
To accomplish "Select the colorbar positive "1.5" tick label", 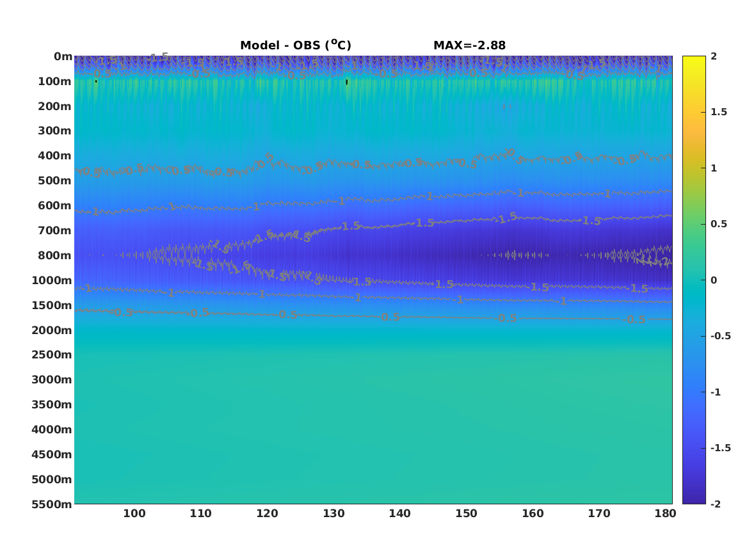I will 719,112.
